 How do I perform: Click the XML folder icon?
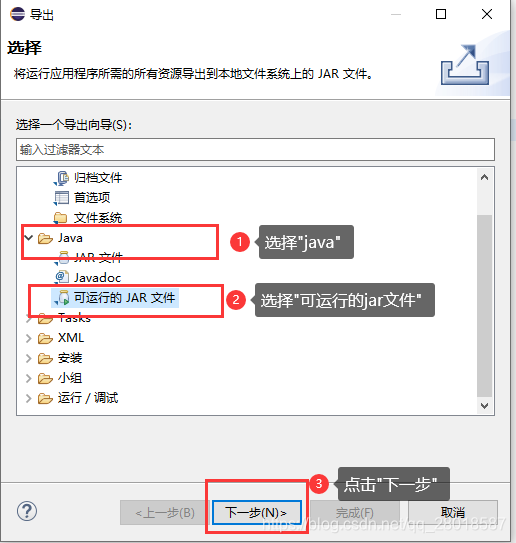45,338
